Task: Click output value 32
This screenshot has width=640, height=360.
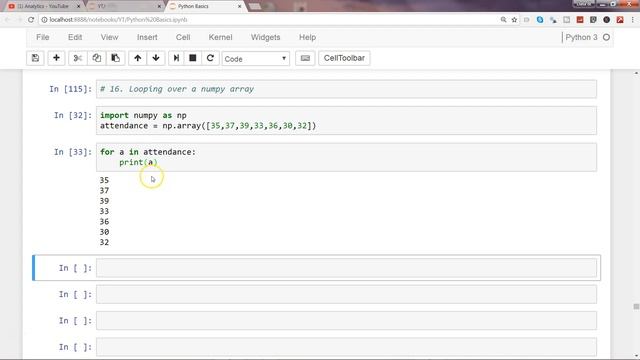Action: point(104,242)
